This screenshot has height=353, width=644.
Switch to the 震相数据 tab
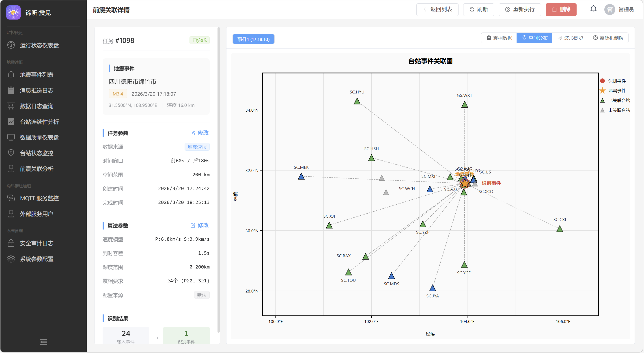click(499, 38)
